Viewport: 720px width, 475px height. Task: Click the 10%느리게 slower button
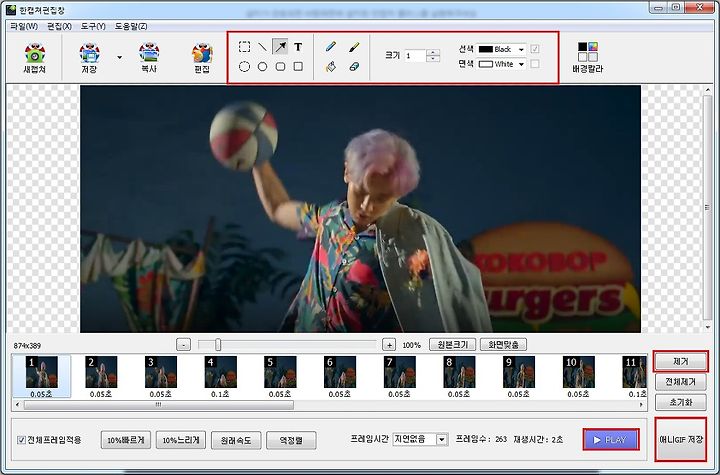[181, 440]
